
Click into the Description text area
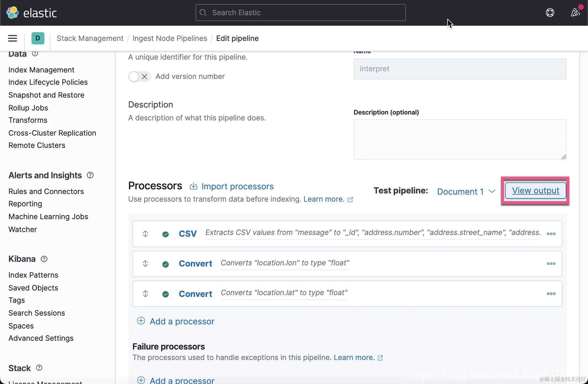click(460, 139)
